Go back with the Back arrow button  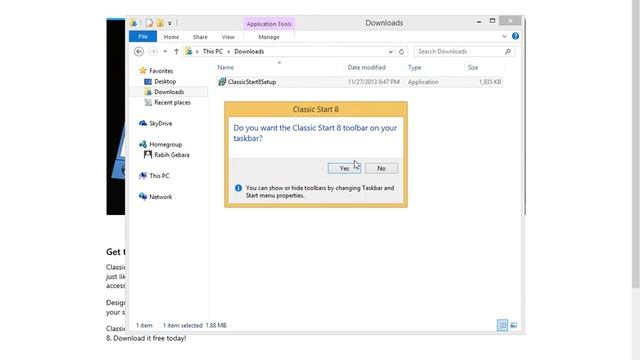pos(139,51)
